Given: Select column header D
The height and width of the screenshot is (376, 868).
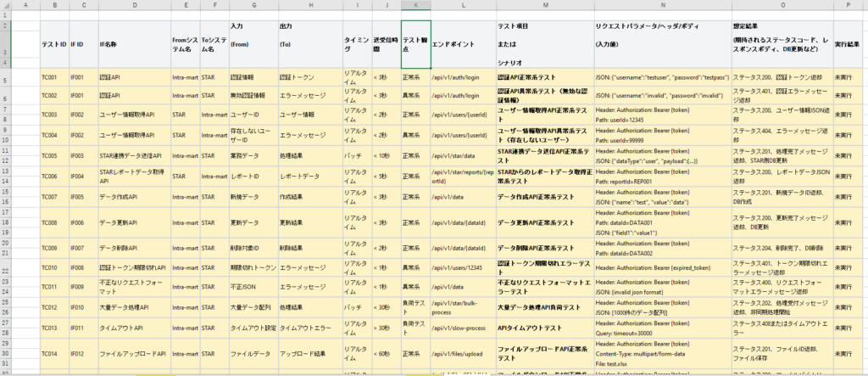Looking at the screenshot, I should (135, 5).
